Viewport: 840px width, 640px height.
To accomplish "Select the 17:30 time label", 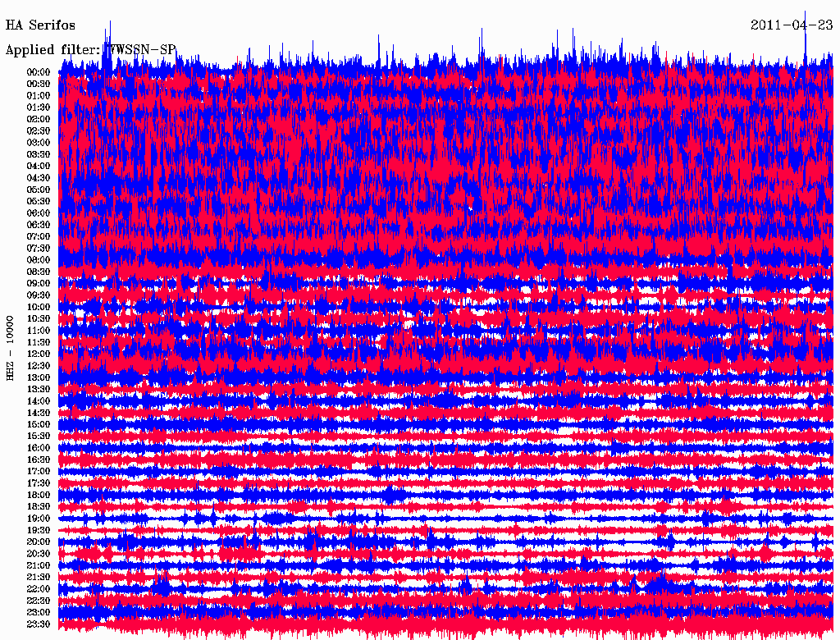I will click(39, 483).
